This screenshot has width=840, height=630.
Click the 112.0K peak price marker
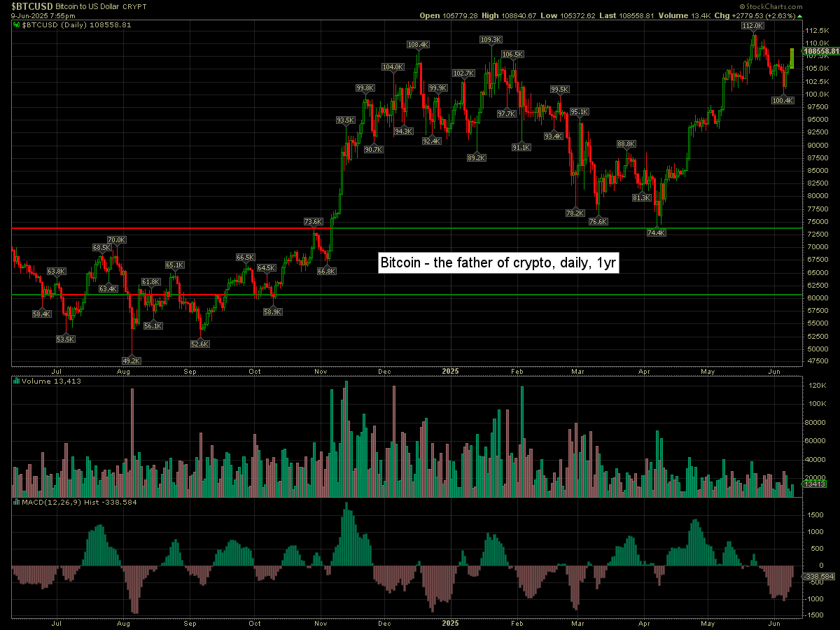[x=752, y=26]
